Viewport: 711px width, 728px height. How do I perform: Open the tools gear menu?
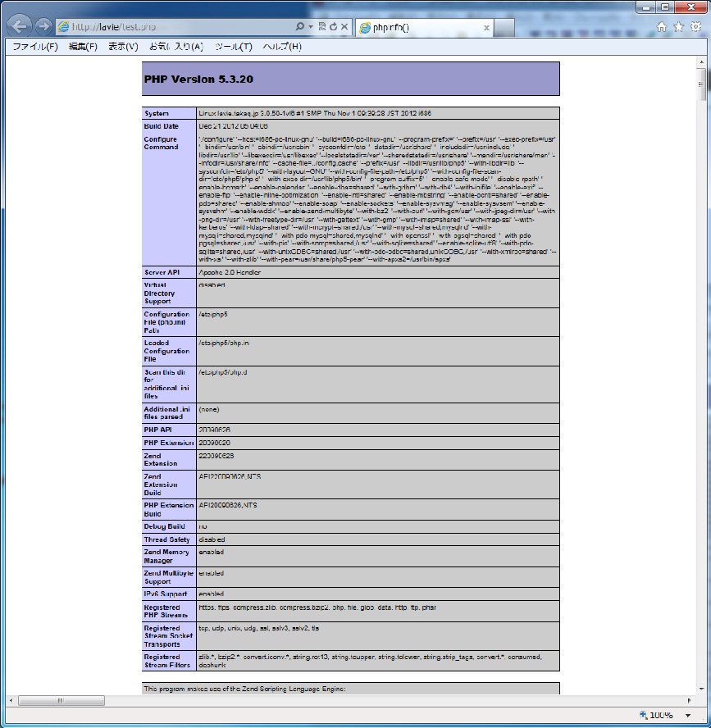pos(695,26)
